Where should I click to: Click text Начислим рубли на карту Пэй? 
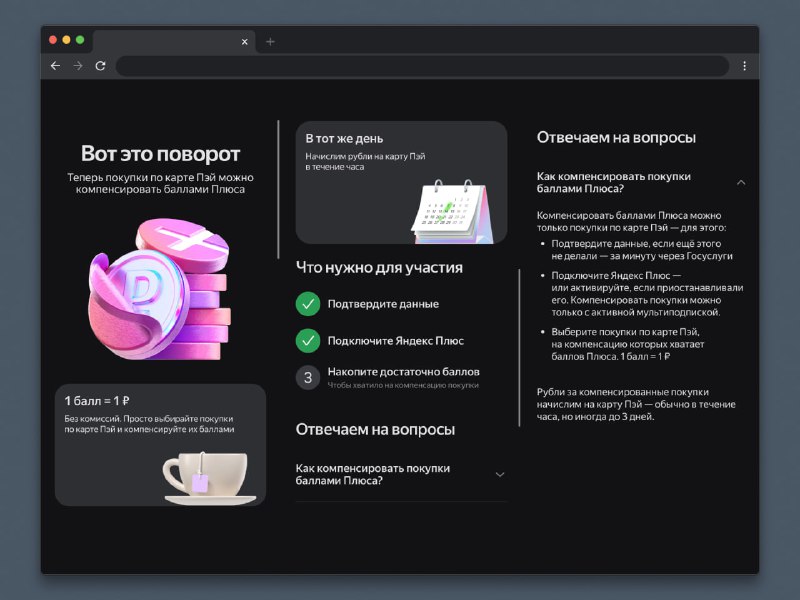[365, 162]
